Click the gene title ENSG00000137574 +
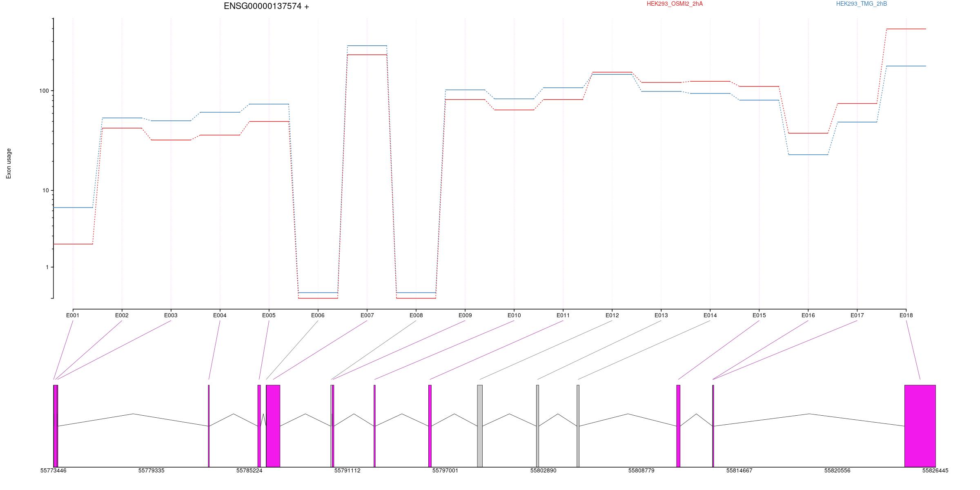Viewport: 980px width, 490px height. click(266, 6)
